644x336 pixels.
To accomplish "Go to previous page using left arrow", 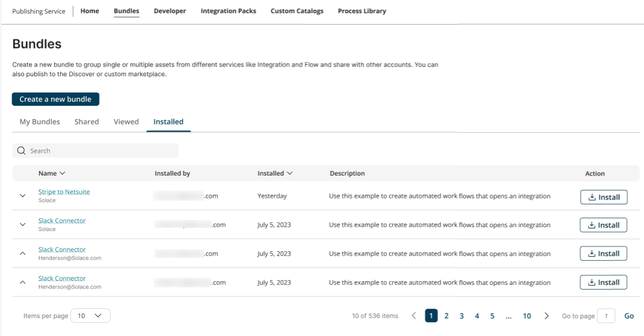I will pyautogui.click(x=413, y=316).
